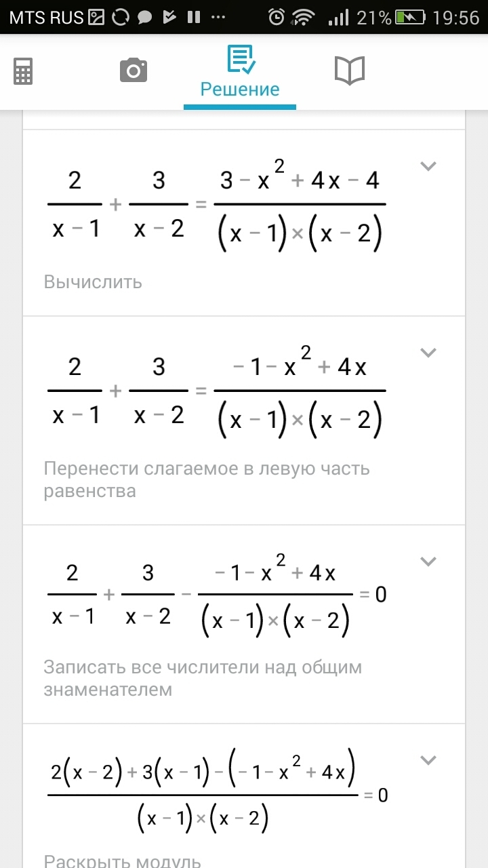The width and height of the screenshot is (488, 868).
Task: Expand the chevron above "Записать все числители" step
Action: (428, 561)
